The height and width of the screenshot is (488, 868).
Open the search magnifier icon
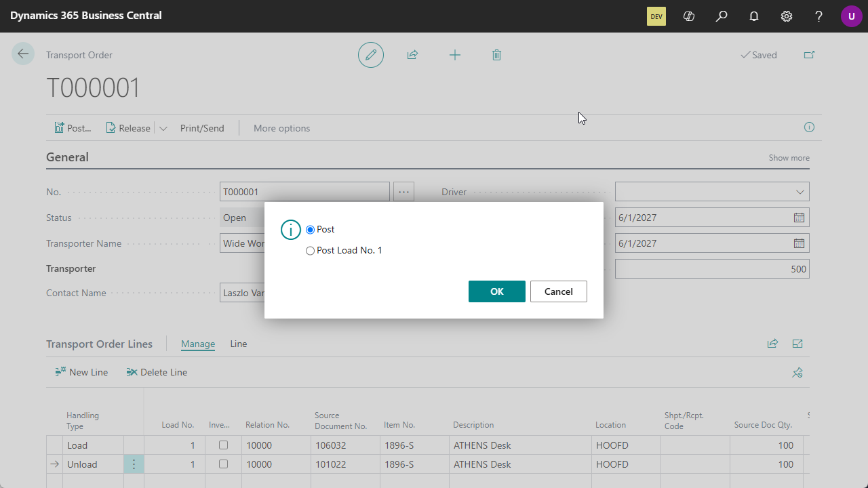point(722,16)
